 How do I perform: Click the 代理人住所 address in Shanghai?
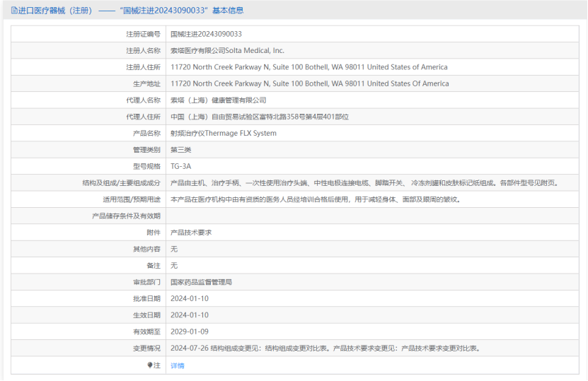[x=259, y=117]
